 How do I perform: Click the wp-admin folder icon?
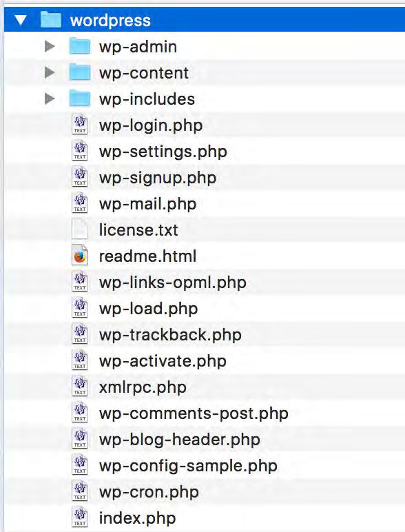point(80,46)
